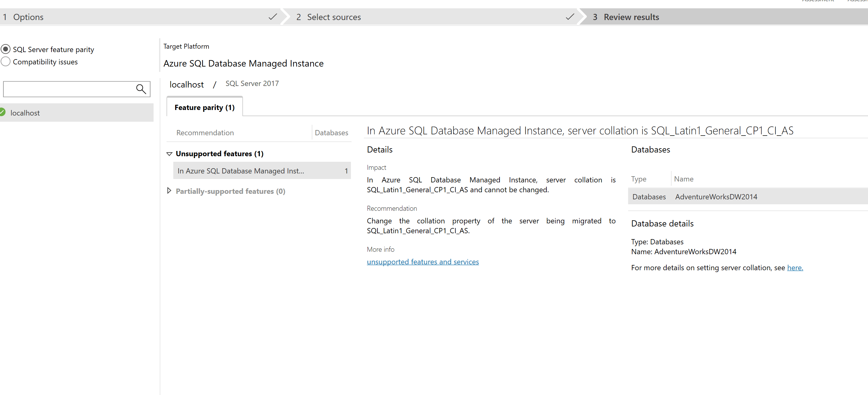Select localhost in the server list

coord(77,112)
